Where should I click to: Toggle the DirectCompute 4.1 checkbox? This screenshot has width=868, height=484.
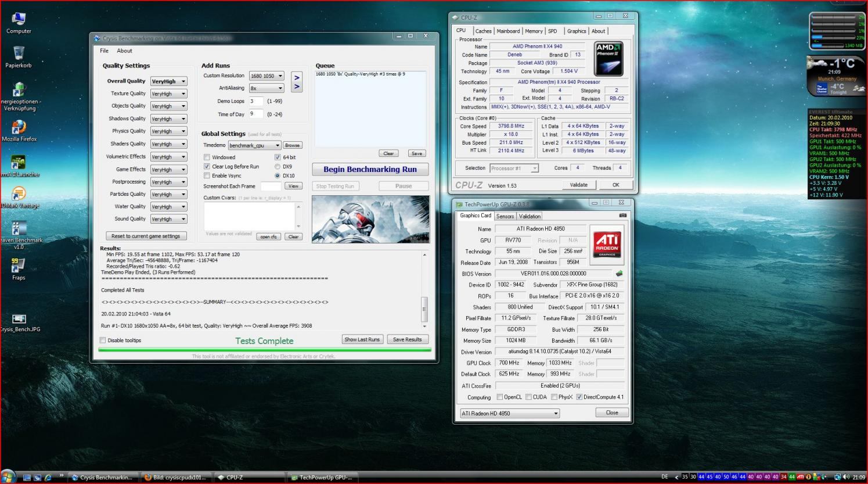tap(579, 397)
